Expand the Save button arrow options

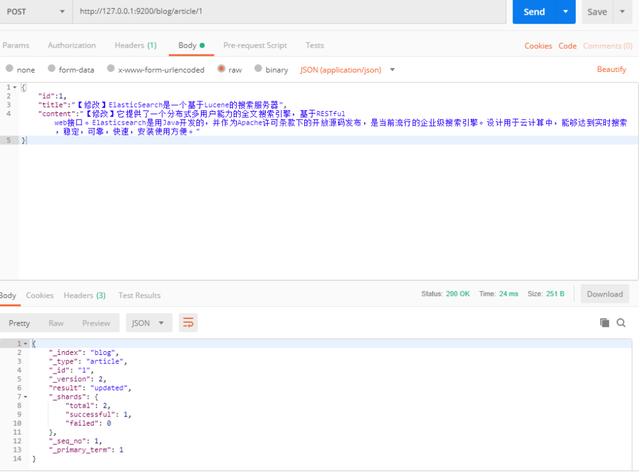point(622,11)
